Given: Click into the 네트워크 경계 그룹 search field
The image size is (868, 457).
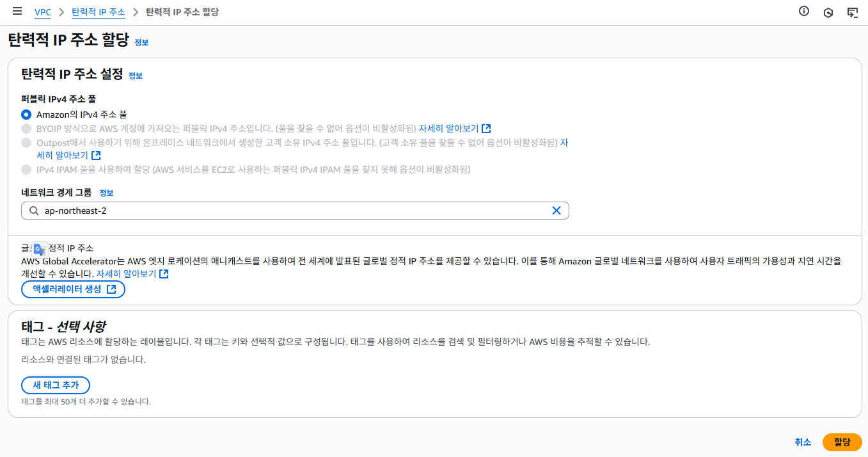Looking at the screenshot, I should point(295,211).
